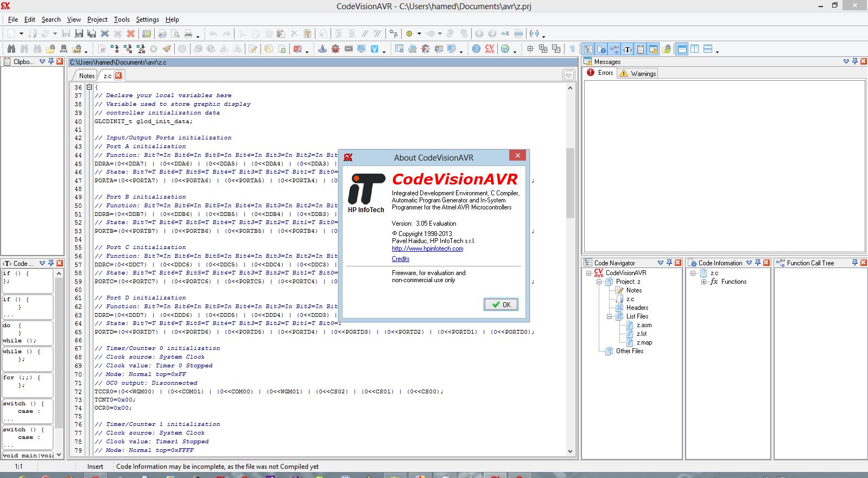Open the Tools menu

point(122,20)
